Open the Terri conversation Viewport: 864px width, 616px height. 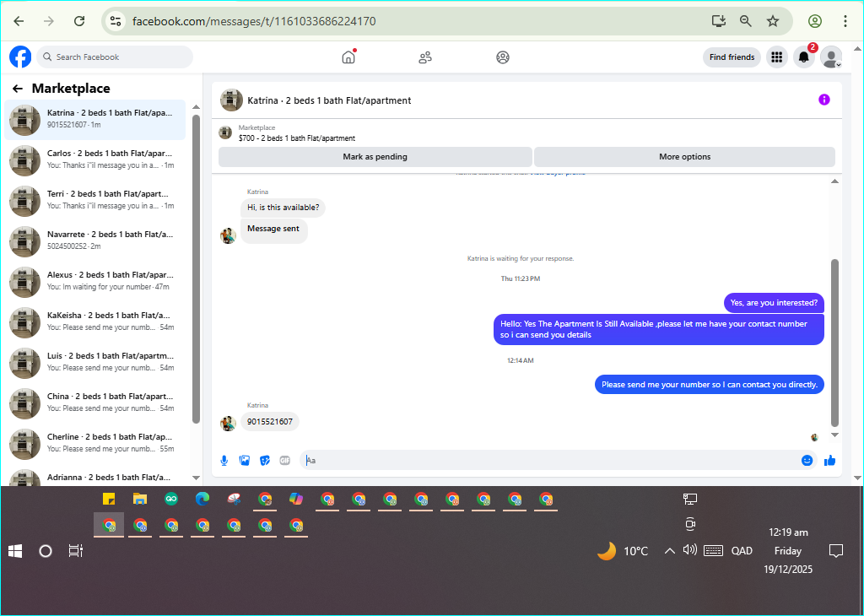tap(94, 201)
